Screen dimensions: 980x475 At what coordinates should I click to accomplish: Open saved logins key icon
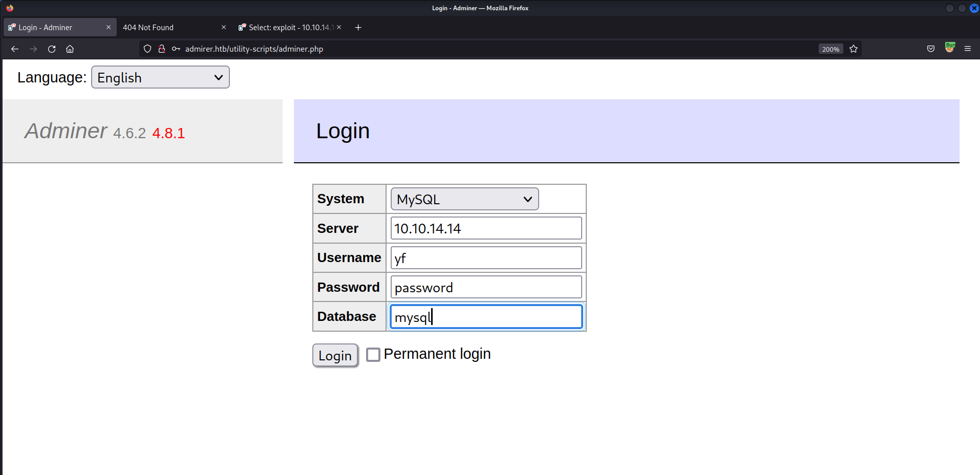(176, 49)
